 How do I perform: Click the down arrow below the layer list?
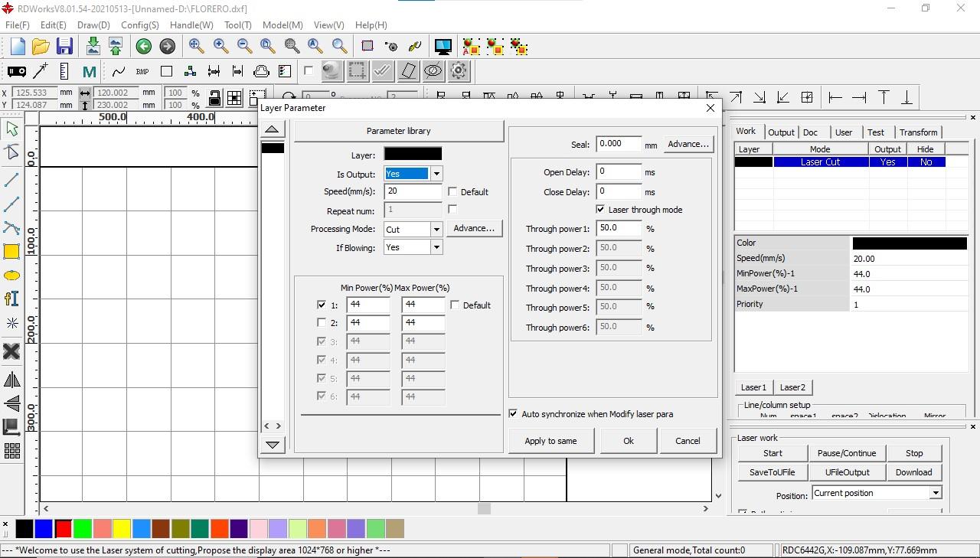pos(273,445)
